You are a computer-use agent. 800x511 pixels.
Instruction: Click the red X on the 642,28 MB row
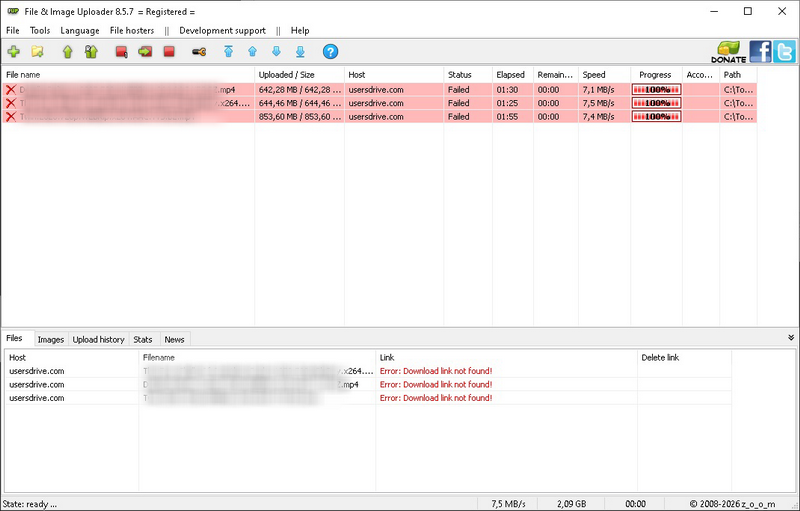pyautogui.click(x=11, y=90)
